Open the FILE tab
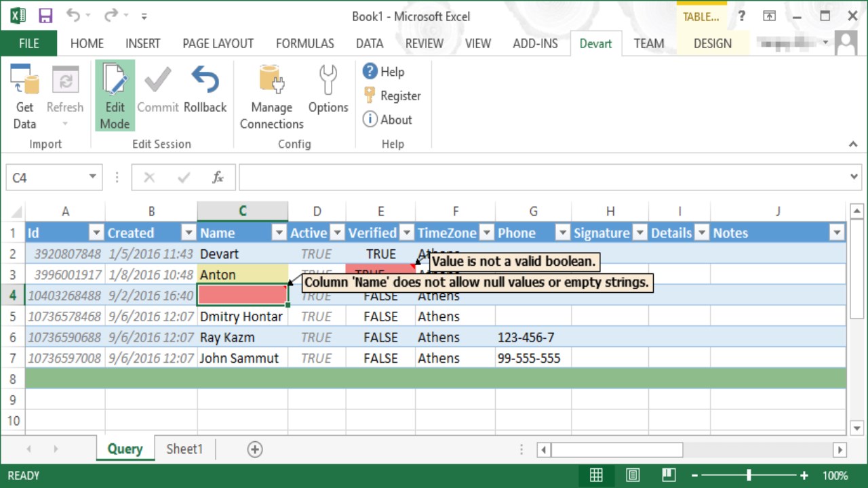Viewport: 868px width, 488px height. [x=28, y=43]
